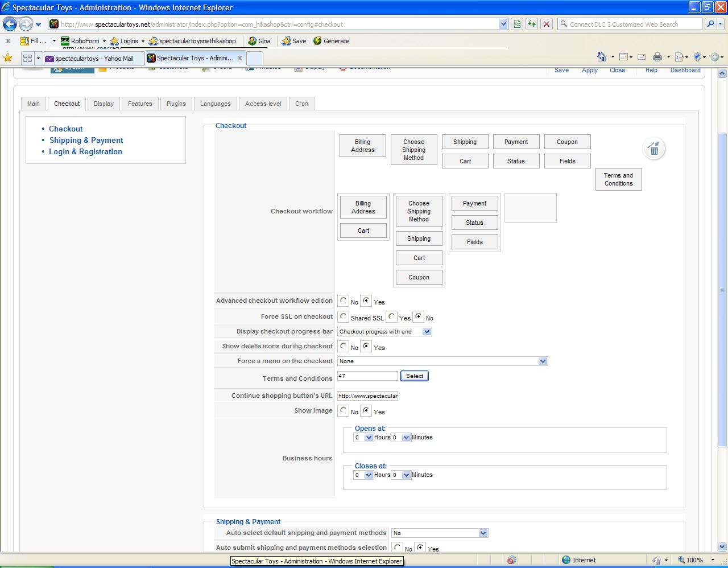Viewport: 728px width, 568px height.
Task: Set Show image to Yes
Action: pos(366,410)
